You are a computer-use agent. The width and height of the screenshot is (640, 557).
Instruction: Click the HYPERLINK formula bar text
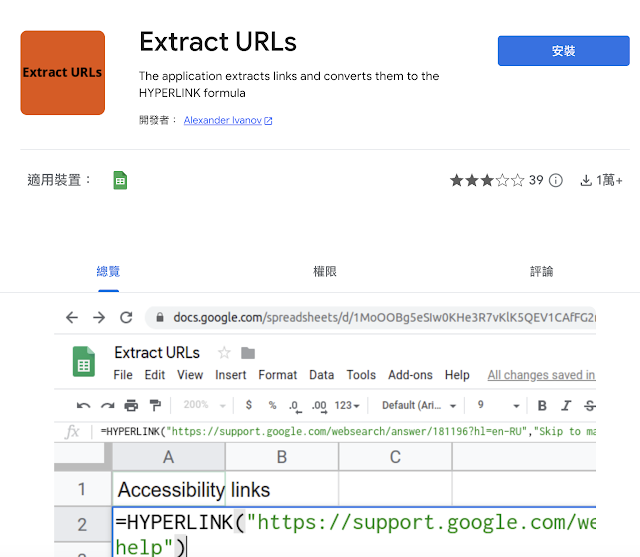click(348, 431)
